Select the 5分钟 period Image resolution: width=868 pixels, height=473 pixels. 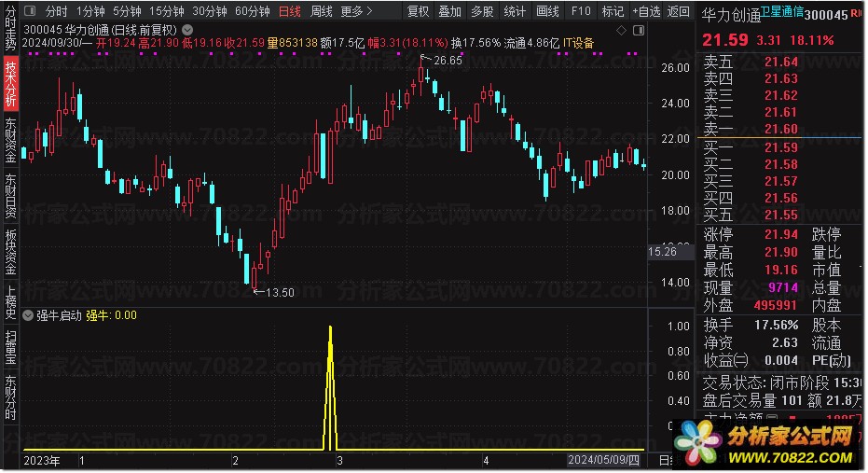128,11
